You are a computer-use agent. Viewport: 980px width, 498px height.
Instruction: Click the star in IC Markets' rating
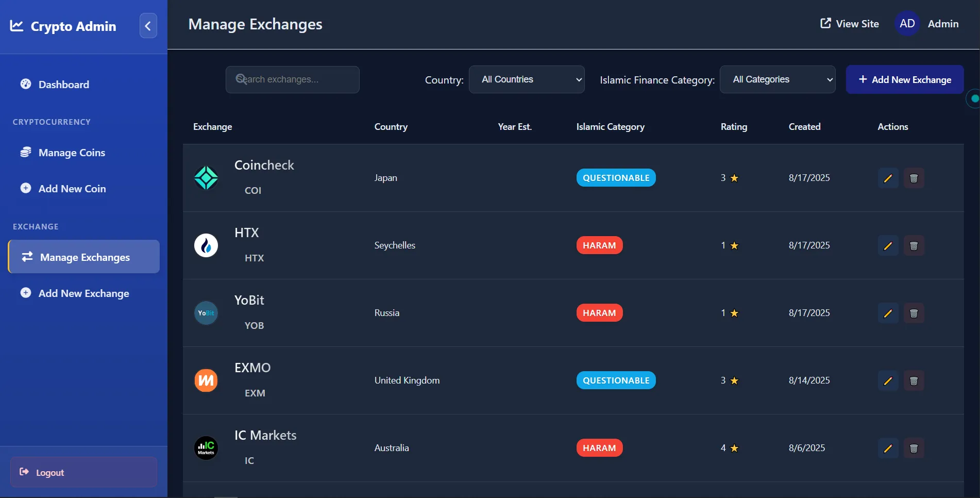click(734, 449)
